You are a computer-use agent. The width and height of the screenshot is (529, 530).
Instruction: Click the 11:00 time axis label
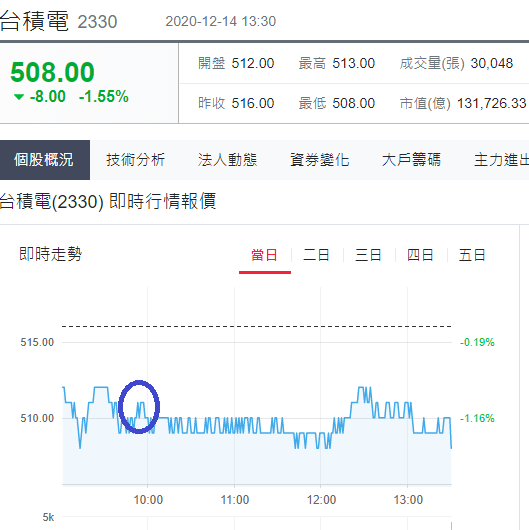(235, 500)
